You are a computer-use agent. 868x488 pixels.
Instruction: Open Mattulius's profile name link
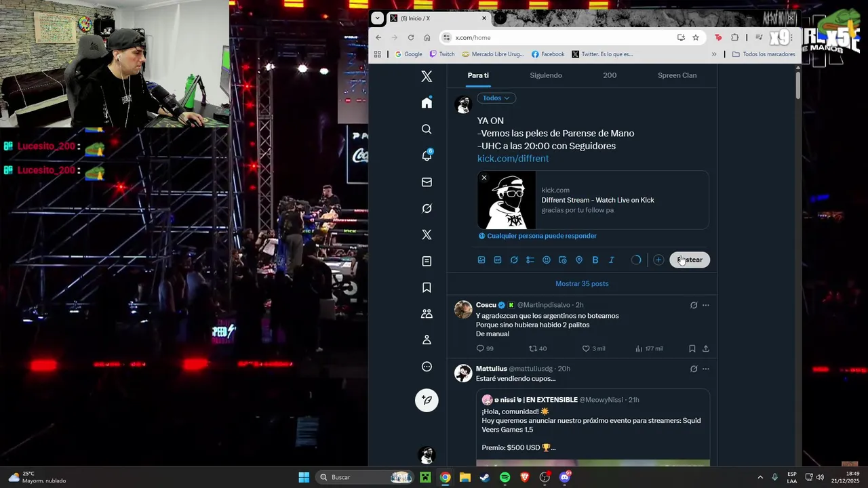coord(491,369)
